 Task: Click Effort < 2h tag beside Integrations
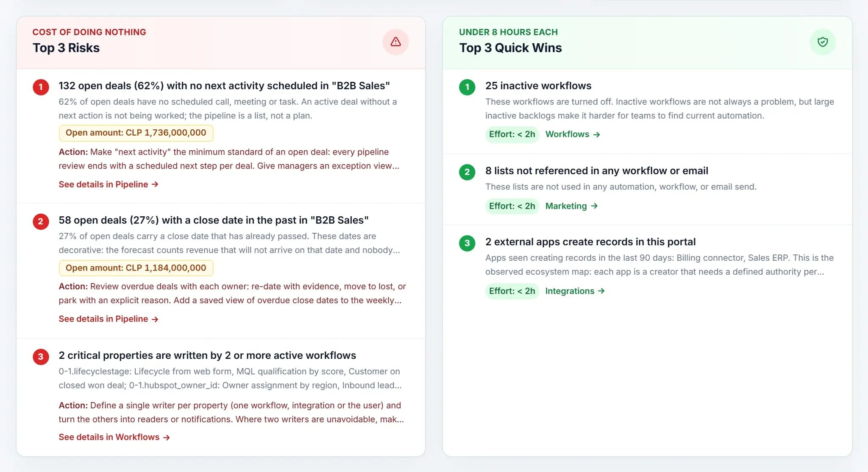[x=512, y=291]
